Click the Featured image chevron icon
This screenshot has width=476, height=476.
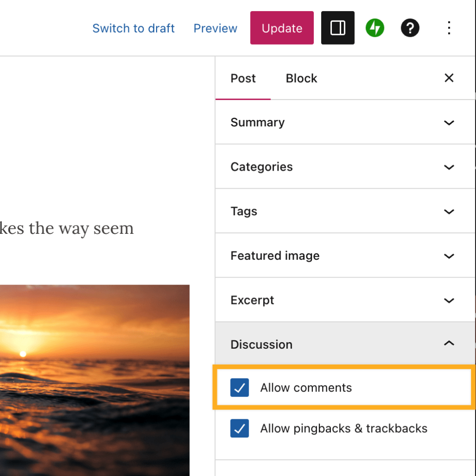pyautogui.click(x=449, y=256)
